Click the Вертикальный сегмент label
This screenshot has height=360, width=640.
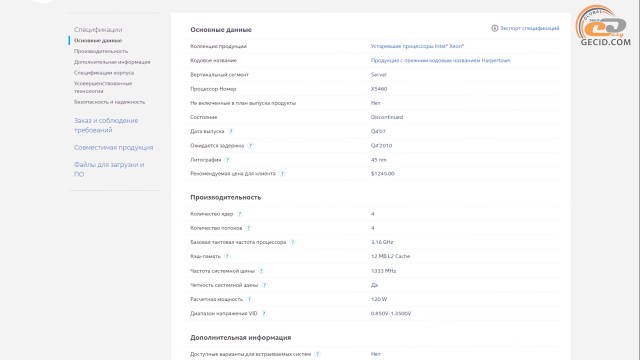point(219,75)
